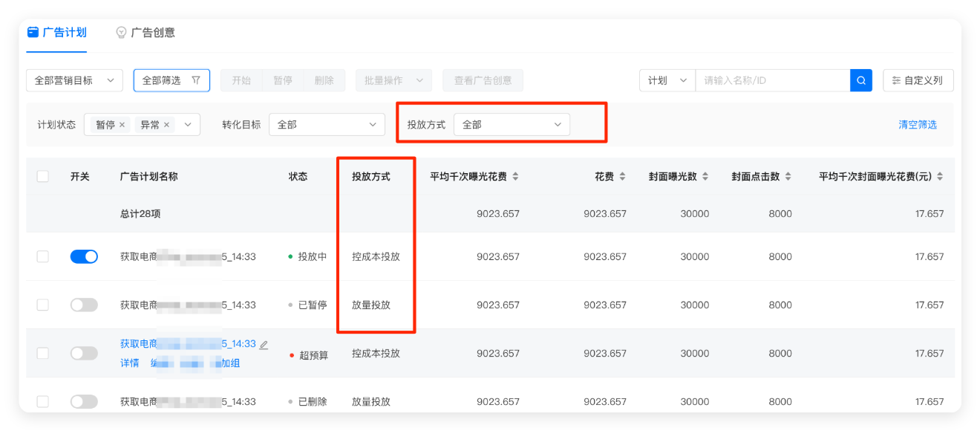Remove the 异常 status filter tag
980x431 pixels.
click(167, 125)
